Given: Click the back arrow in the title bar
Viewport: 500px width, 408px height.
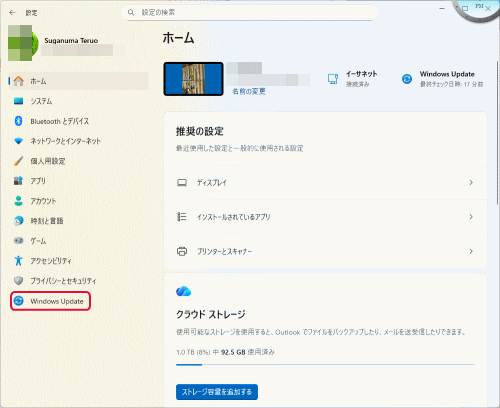Looking at the screenshot, I should click(12, 13).
